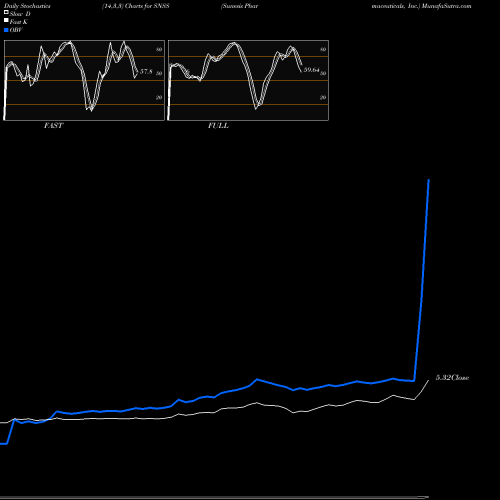Click the Slow D legend swatch
This screenshot has width=500, height=500.
(6, 12)
